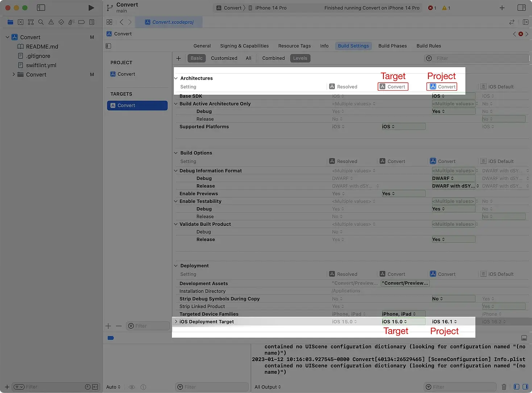Screen dimensions: 532x393
Task: Toggle recent files filter clock icon
Action: 88,387
